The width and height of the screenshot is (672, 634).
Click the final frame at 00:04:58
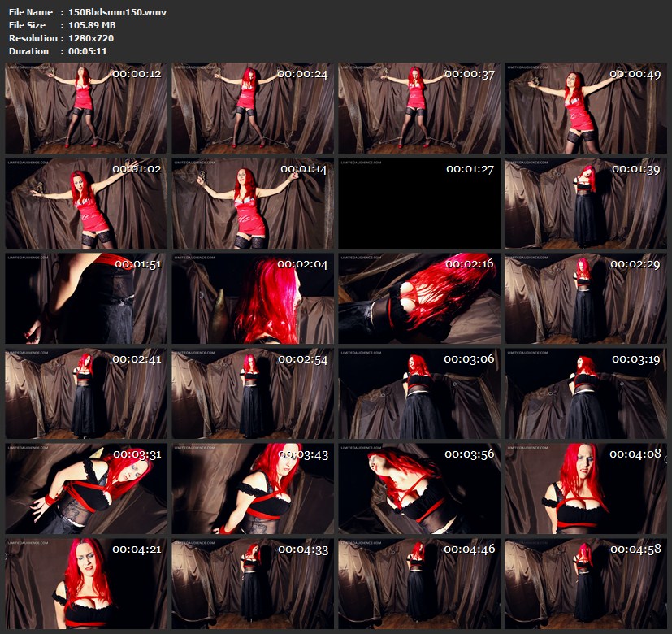(586, 584)
